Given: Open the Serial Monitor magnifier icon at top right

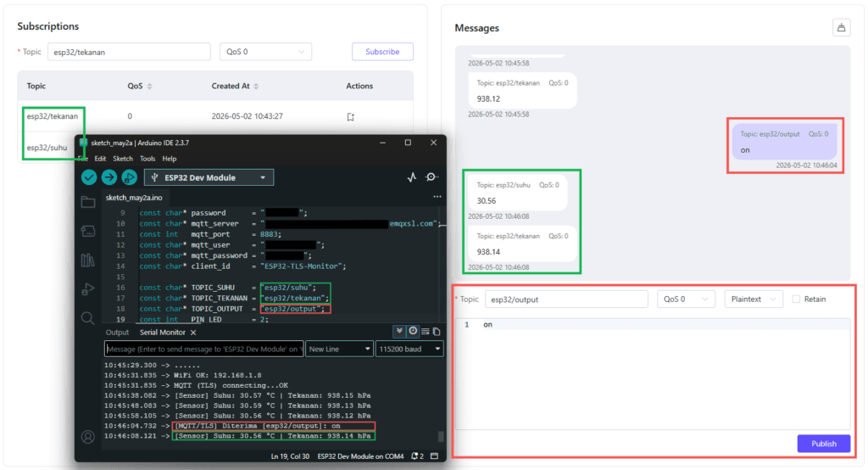Looking at the screenshot, I should pos(431,176).
